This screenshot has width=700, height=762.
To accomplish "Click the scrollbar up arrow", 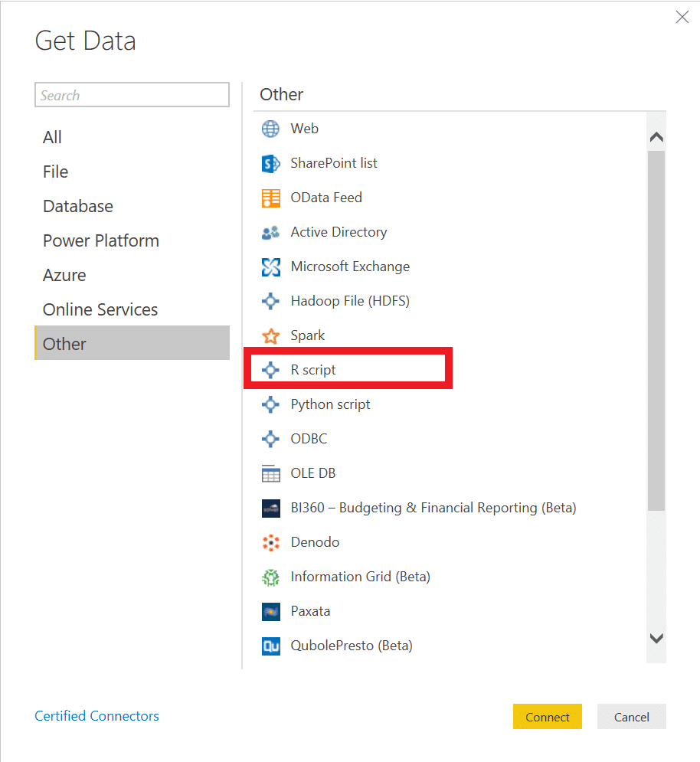I will click(x=656, y=137).
